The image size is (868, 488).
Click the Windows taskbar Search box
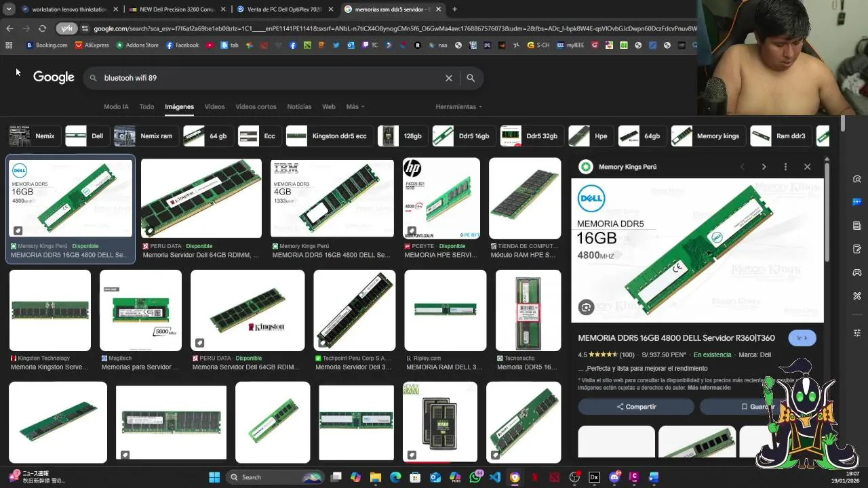click(x=275, y=477)
